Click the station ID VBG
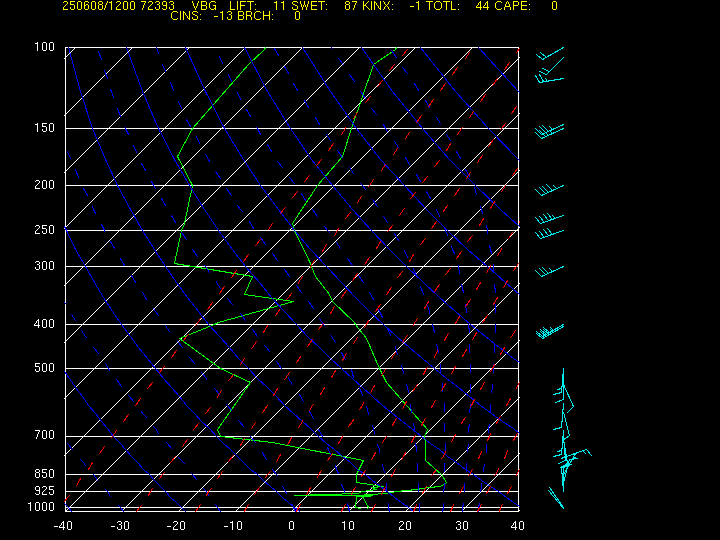This screenshot has width=720, height=540. pos(204,6)
